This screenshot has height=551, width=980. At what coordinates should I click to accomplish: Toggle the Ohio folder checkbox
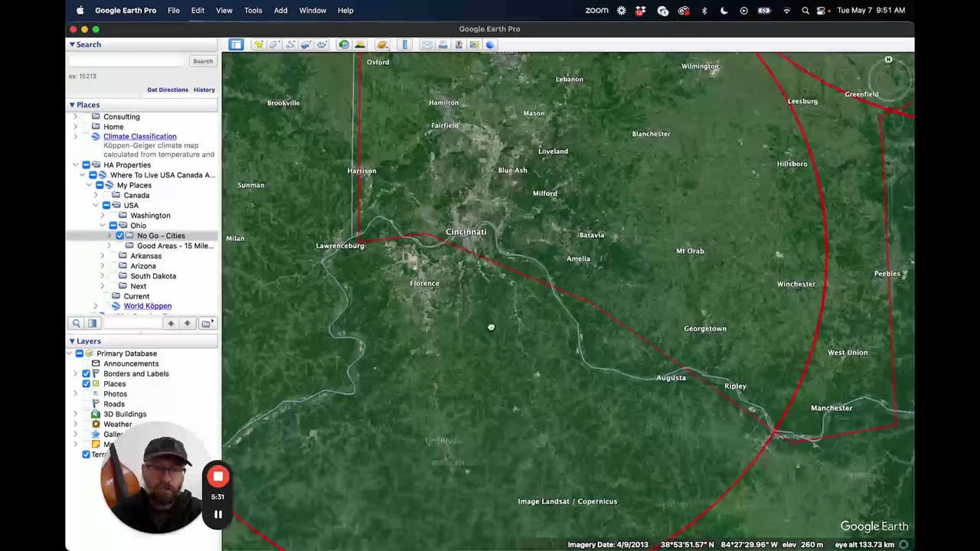pyautogui.click(x=113, y=226)
